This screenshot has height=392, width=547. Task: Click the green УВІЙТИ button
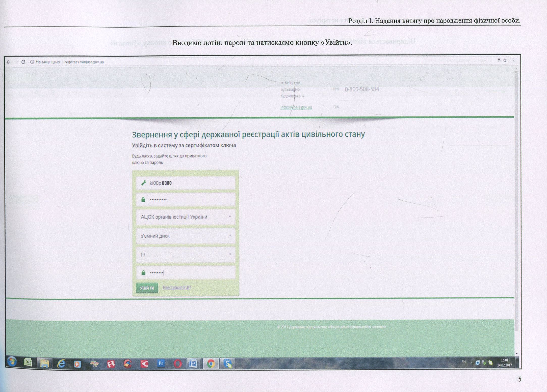tap(147, 288)
